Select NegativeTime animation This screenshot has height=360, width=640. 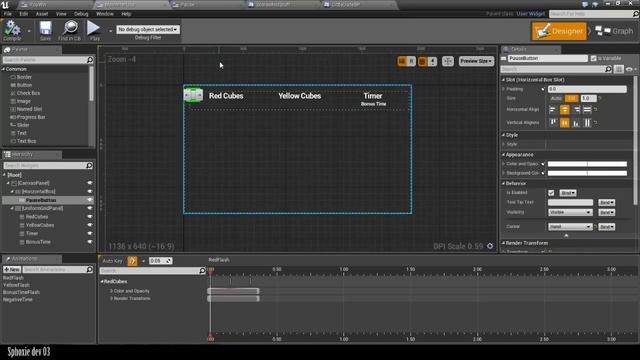[18, 300]
